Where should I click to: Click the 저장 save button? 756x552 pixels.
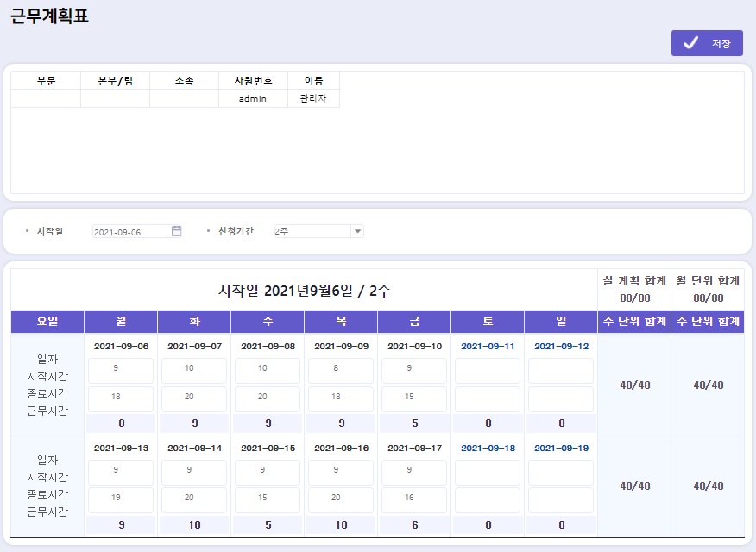707,43
